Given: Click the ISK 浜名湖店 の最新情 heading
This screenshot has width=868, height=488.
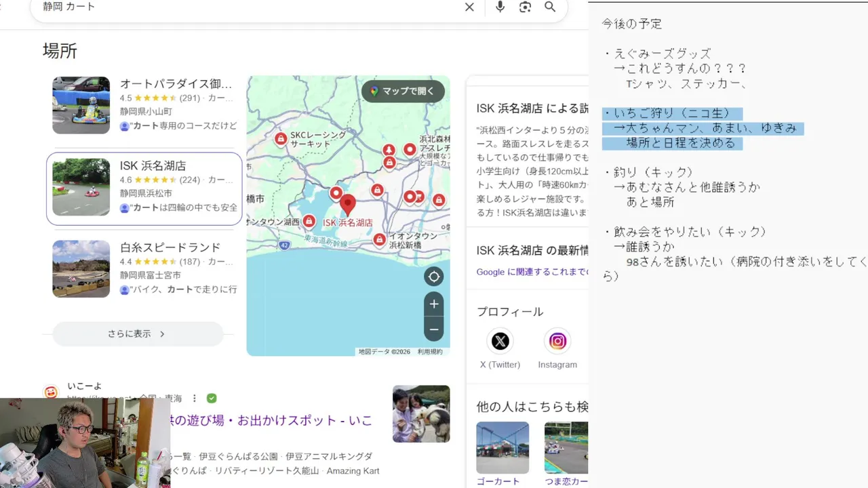Looking at the screenshot, I should [x=532, y=250].
